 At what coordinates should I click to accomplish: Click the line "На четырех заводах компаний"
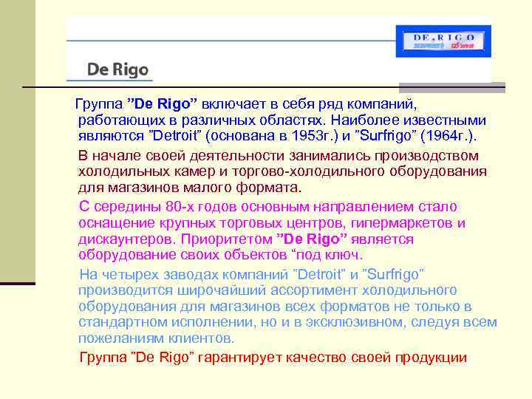pos(251,274)
